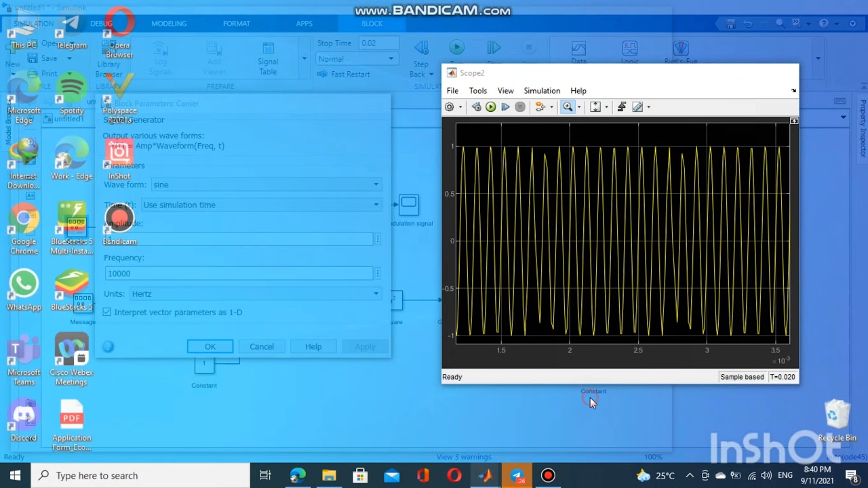
Task: Open the Application Form PDF desktop file
Action: point(71,425)
